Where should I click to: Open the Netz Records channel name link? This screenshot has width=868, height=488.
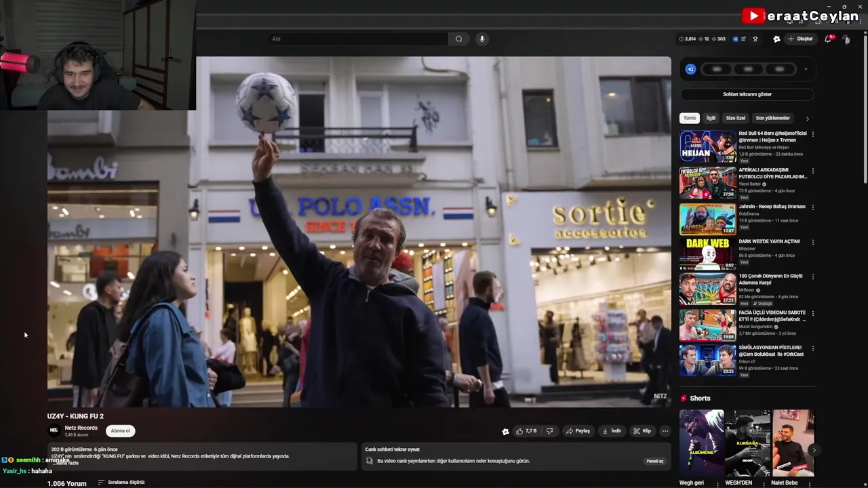[81, 428]
